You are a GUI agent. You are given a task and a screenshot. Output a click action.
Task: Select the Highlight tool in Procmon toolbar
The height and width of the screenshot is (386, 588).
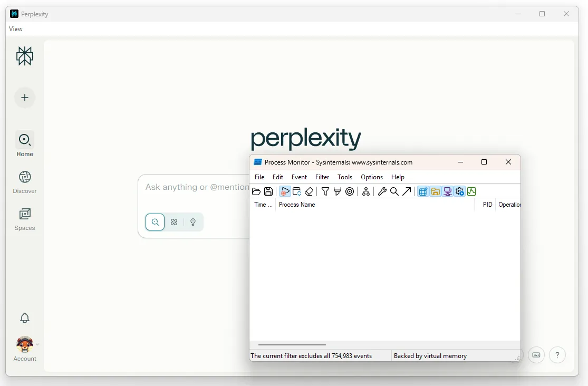pos(337,191)
